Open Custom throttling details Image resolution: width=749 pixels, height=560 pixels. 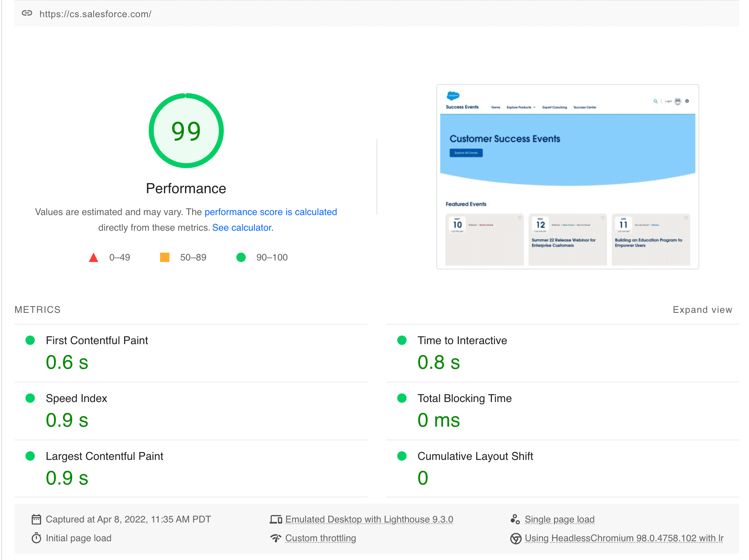320,538
